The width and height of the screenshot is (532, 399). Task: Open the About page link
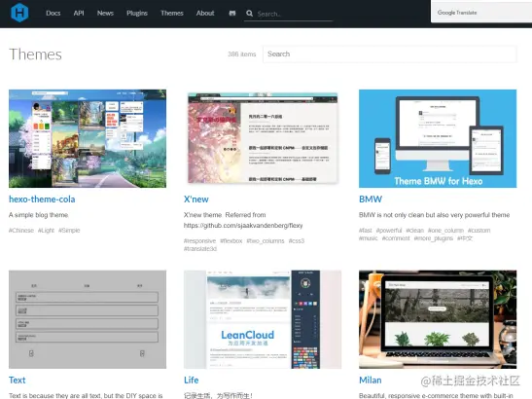205,13
